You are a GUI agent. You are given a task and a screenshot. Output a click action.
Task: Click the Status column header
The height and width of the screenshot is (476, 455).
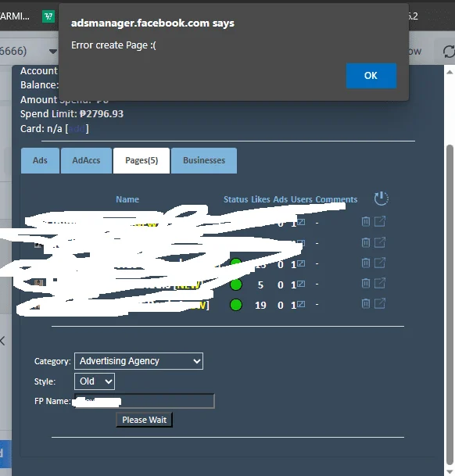[x=235, y=199]
